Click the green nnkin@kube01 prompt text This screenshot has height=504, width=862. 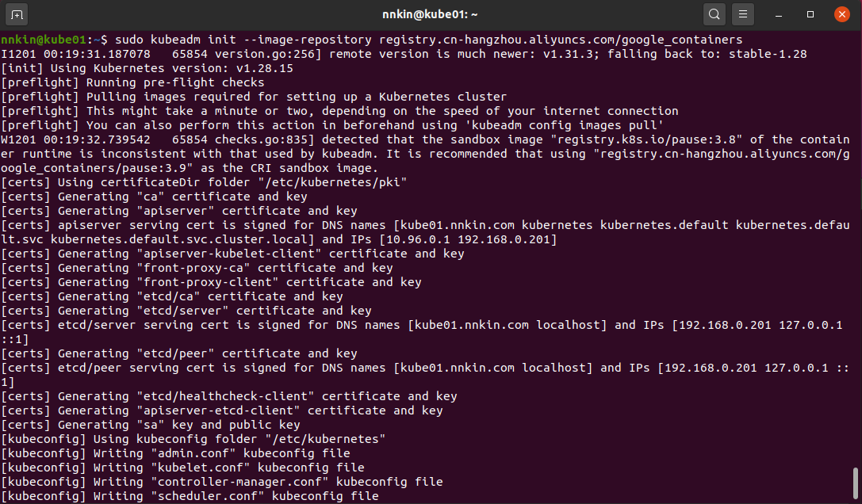click(46, 40)
